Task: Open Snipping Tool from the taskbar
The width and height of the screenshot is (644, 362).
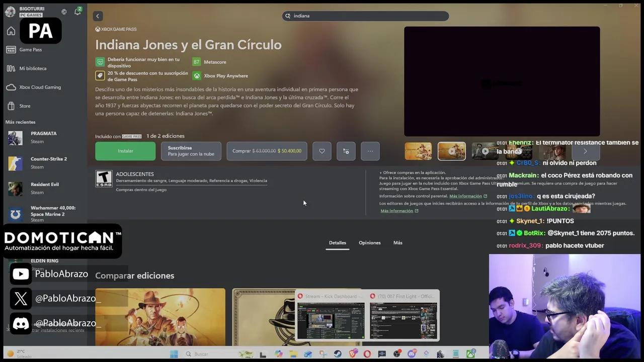Action: [x=323, y=354]
